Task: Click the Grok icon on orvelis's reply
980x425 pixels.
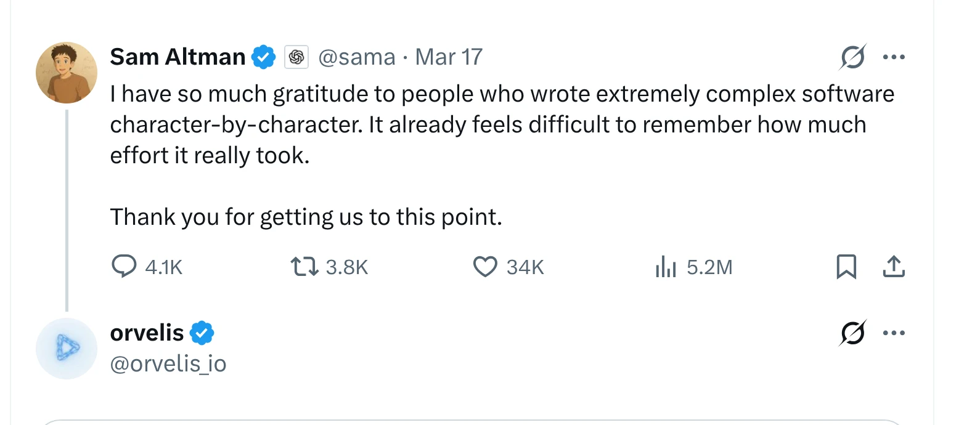Action: 853,333
